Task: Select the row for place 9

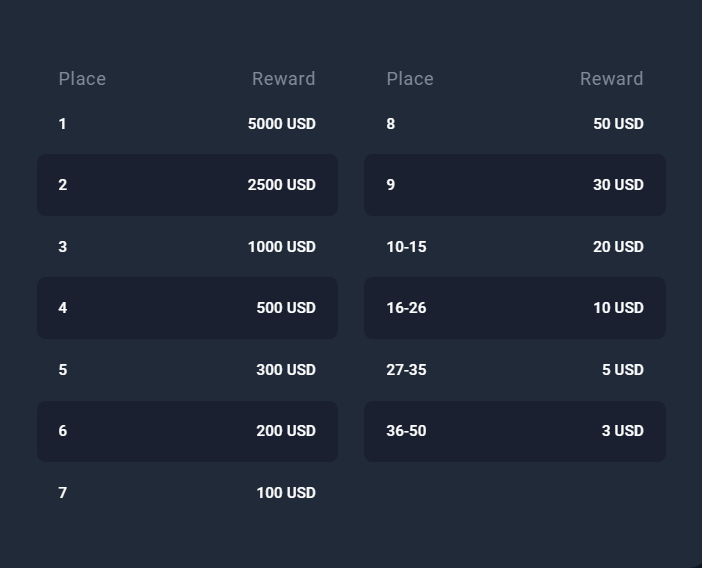Action: (514, 185)
